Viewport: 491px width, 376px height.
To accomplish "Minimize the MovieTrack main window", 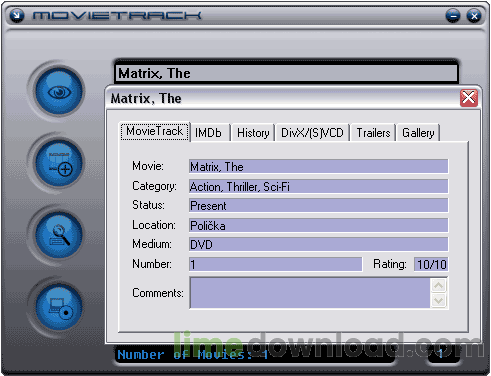I will point(452,16).
